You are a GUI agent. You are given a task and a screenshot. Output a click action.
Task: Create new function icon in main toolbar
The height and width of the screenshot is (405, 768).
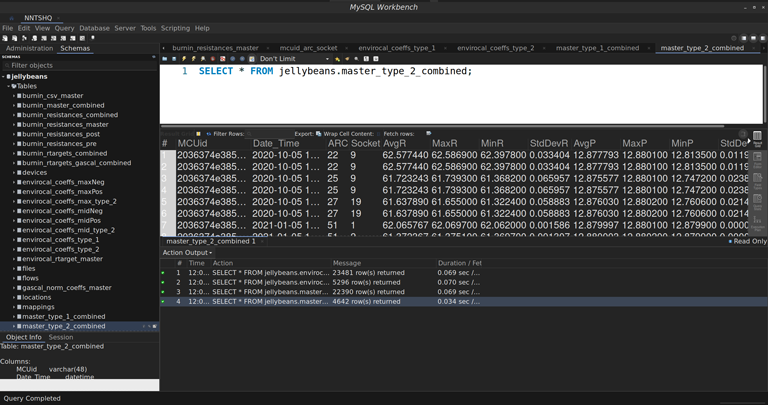click(72, 38)
